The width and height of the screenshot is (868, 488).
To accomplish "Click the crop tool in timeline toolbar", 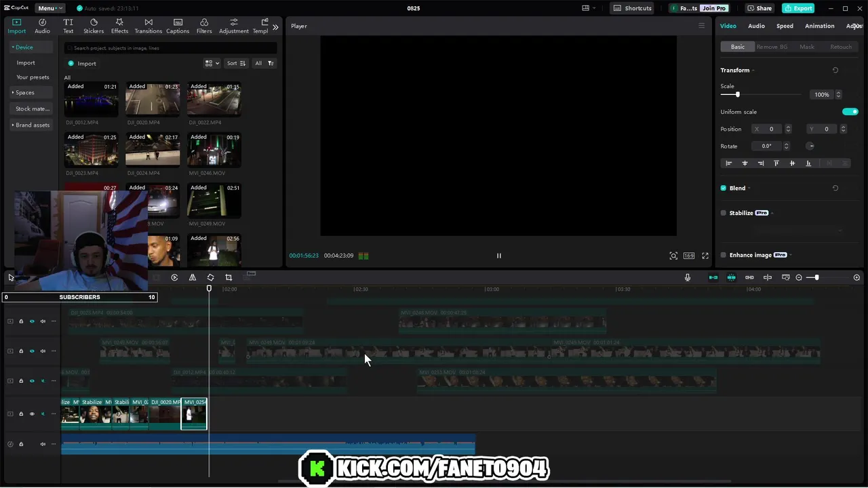I will (229, 277).
